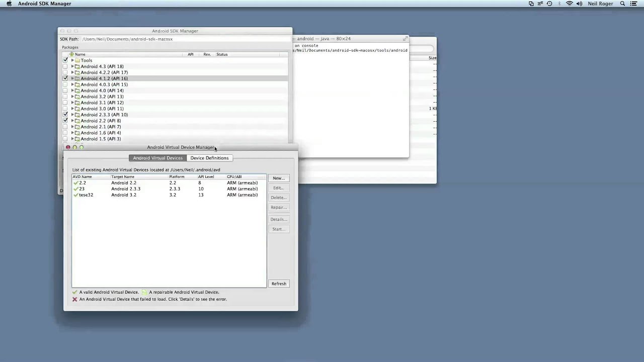644x362 pixels.
Task: Uncheck the Android 4.1.2 (API 16) checkbox
Action: (65, 78)
